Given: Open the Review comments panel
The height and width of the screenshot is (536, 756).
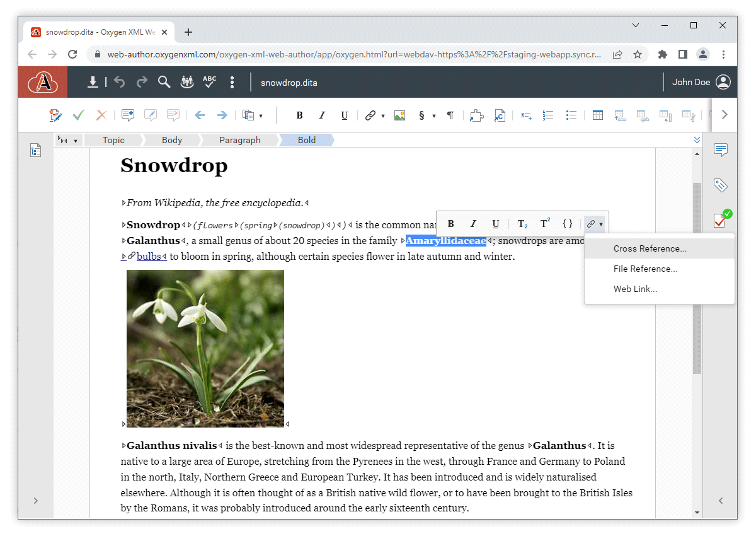Looking at the screenshot, I should point(721,150).
